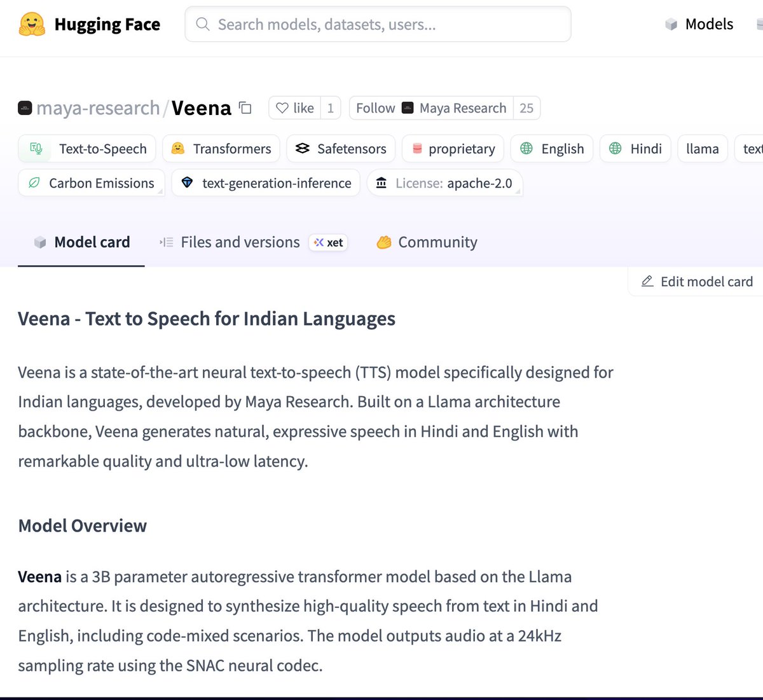Open the 25 followers count
The image size is (763, 700).
[526, 108]
